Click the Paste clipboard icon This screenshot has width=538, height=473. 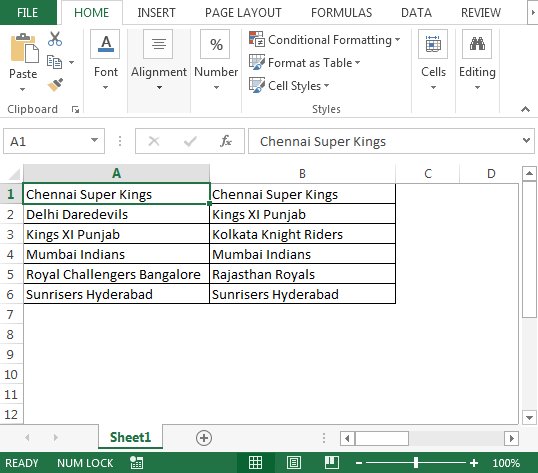[x=24, y=48]
